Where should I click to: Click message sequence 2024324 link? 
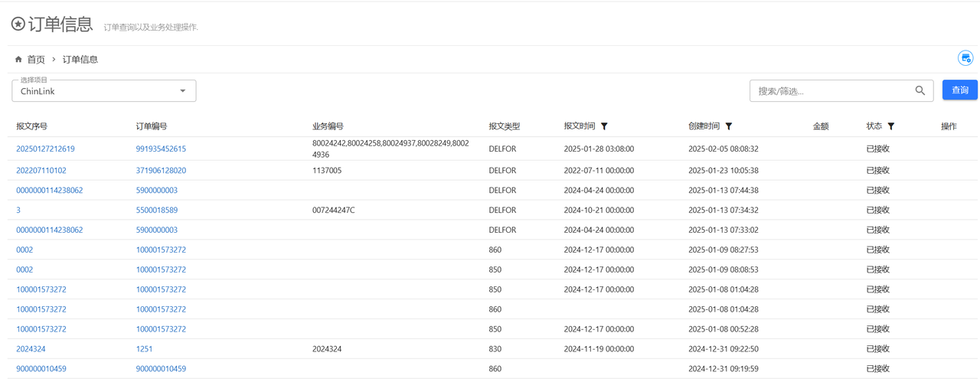31,349
